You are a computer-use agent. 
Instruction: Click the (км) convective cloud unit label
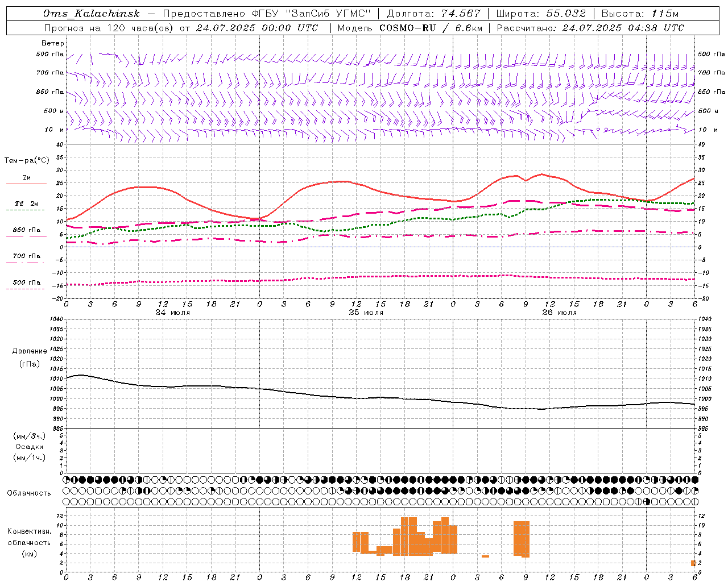tap(30, 554)
